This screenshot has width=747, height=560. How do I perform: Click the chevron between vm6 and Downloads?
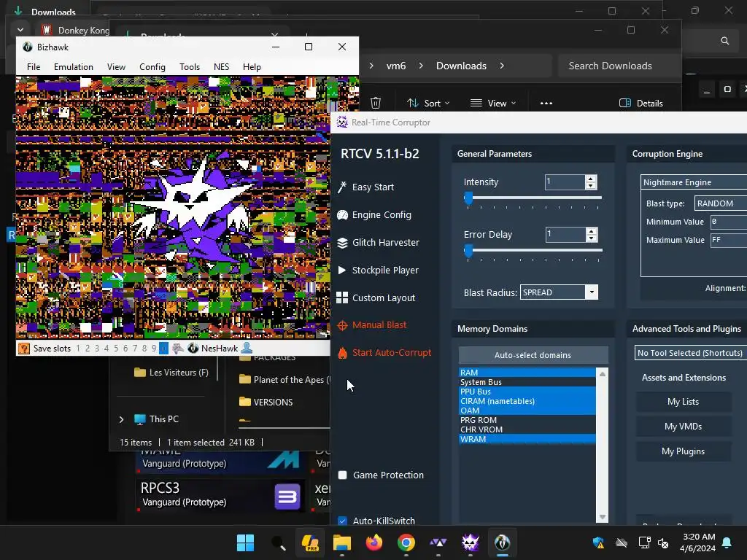[x=421, y=66]
